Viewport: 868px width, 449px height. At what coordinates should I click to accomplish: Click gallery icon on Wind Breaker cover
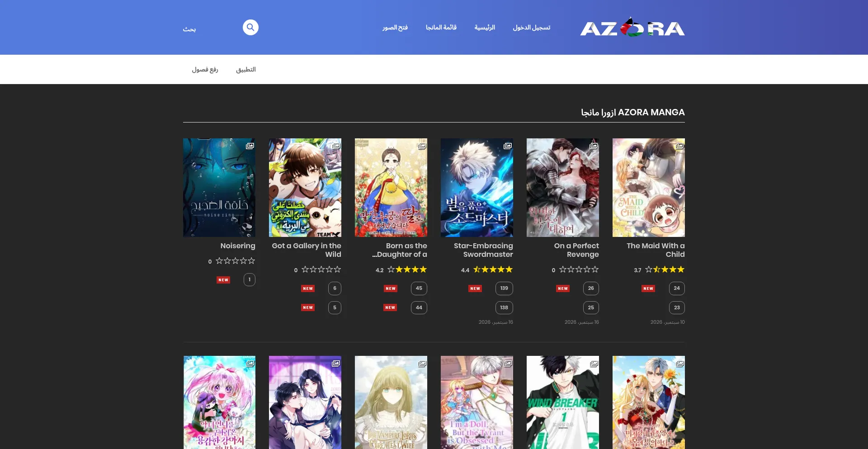coord(594,364)
